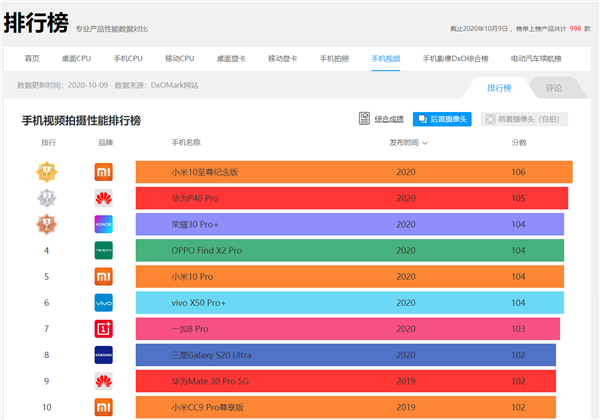Click the Xiaomi logo for 小米10至尊纪念版

[x=104, y=172]
